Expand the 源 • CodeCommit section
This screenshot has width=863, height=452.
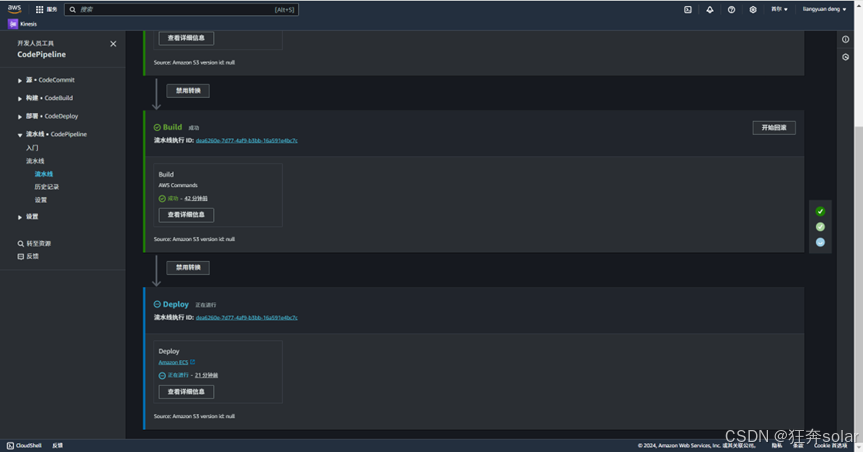coord(20,80)
